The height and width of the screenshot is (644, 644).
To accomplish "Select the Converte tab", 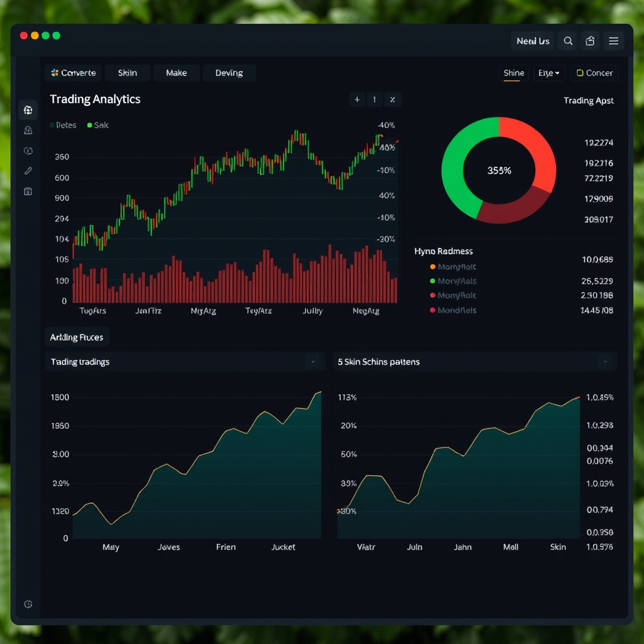I will pyautogui.click(x=73, y=73).
